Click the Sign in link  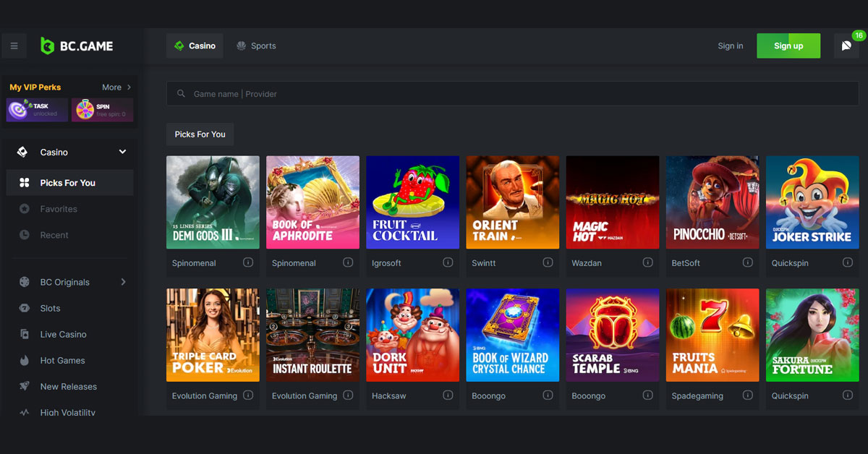pyautogui.click(x=731, y=46)
